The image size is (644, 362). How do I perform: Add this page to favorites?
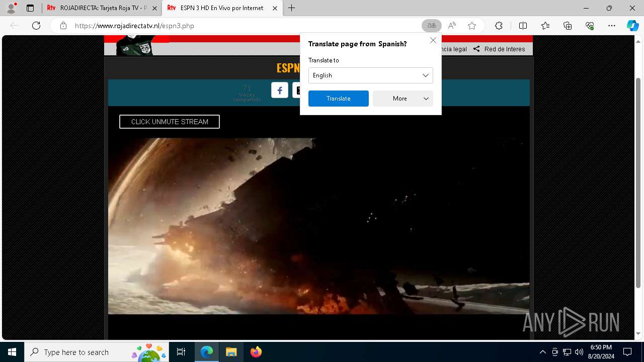click(x=472, y=26)
